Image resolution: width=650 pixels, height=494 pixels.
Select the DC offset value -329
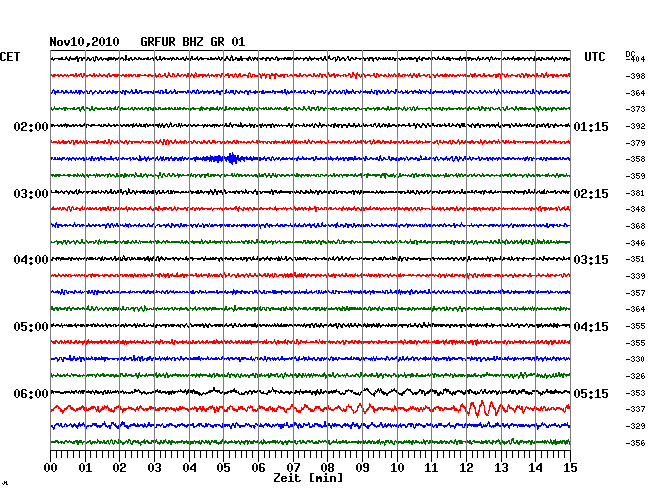635,426
